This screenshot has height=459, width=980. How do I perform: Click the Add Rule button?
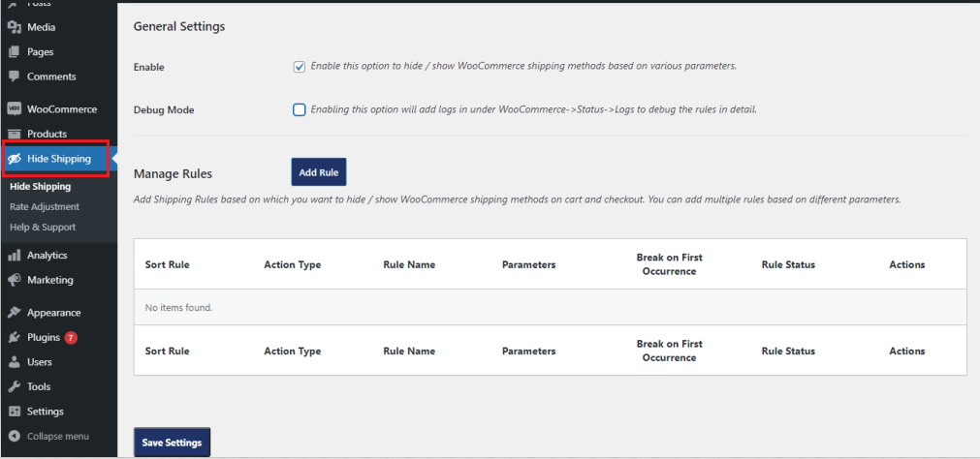tap(319, 172)
